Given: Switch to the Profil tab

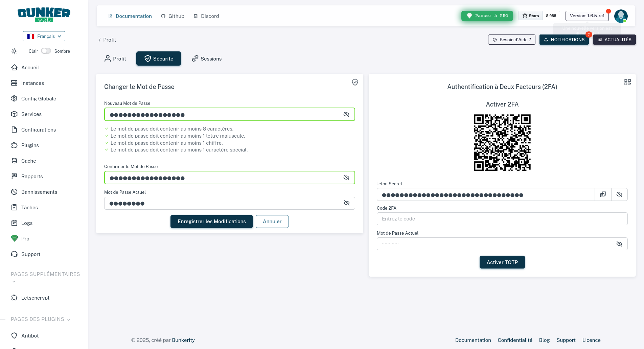Looking at the screenshot, I should pos(115,59).
